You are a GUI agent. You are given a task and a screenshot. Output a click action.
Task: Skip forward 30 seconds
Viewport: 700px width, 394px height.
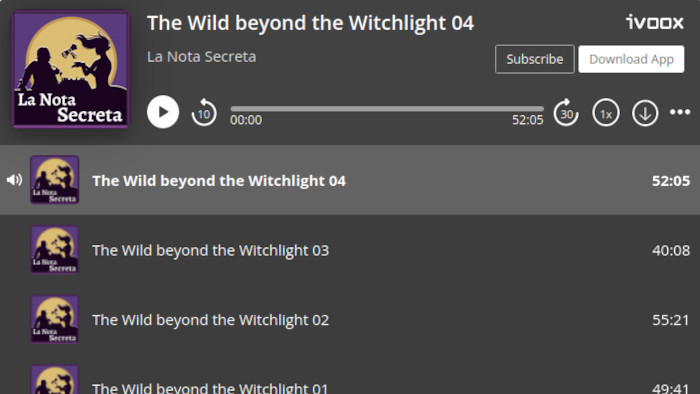(x=566, y=112)
